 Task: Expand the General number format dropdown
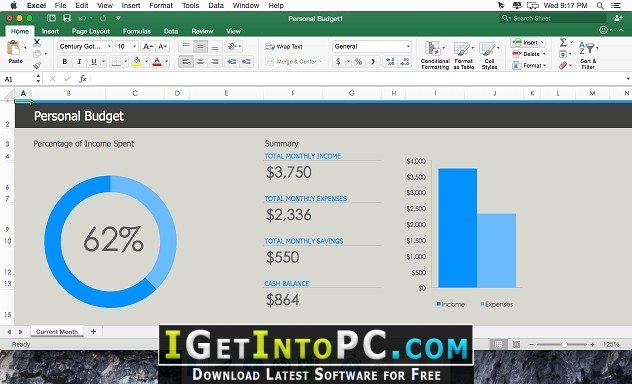[372, 47]
